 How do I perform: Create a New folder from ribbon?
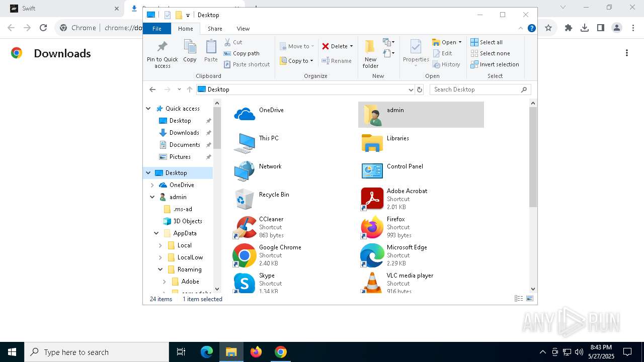pyautogui.click(x=370, y=54)
